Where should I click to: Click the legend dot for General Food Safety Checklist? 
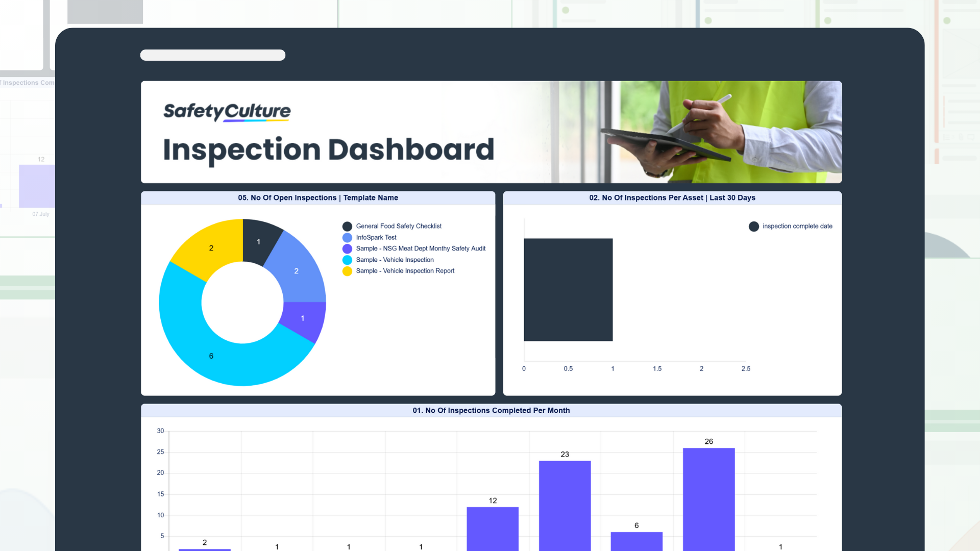click(348, 226)
